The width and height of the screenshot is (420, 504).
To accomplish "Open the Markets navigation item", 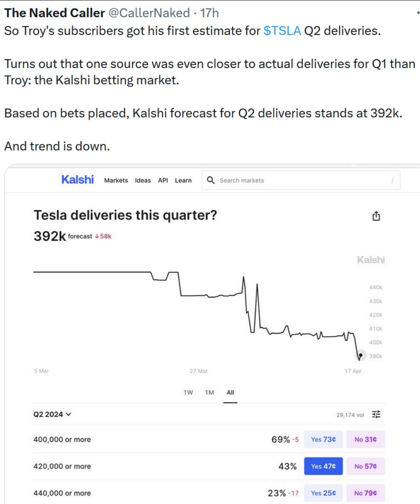I will click(x=116, y=180).
